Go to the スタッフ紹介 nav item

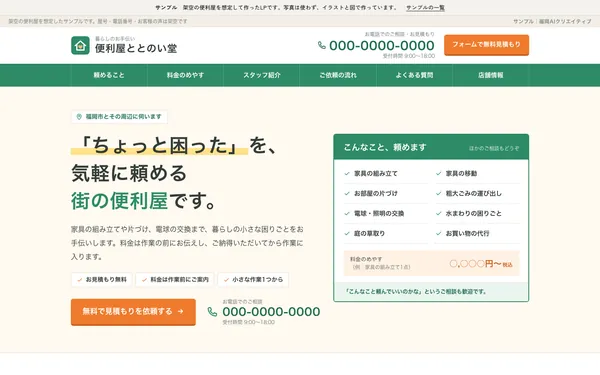pyautogui.click(x=262, y=75)
